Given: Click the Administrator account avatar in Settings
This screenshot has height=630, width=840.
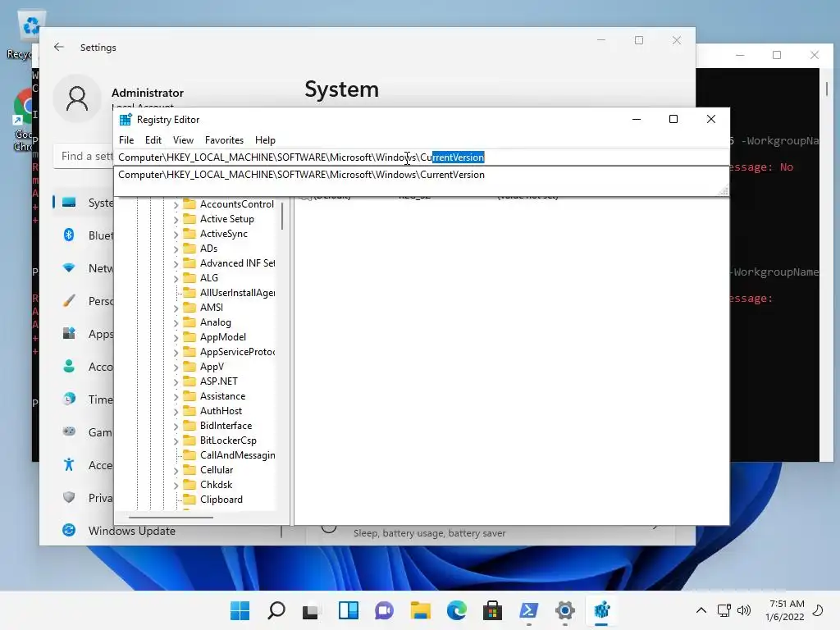Looking at the screenshot, I should click(x=77, y=98).
